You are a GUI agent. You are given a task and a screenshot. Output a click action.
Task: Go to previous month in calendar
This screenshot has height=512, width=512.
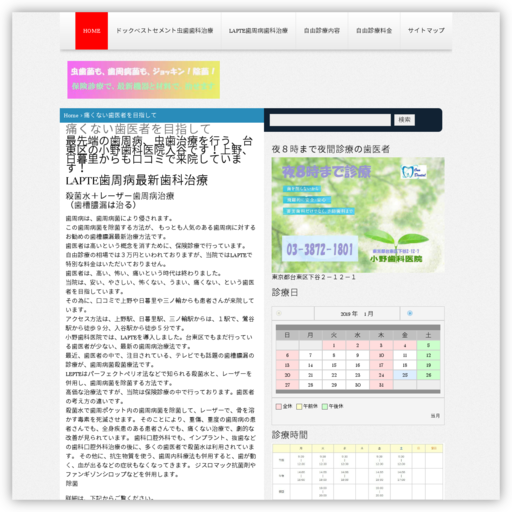coord(279,313)
